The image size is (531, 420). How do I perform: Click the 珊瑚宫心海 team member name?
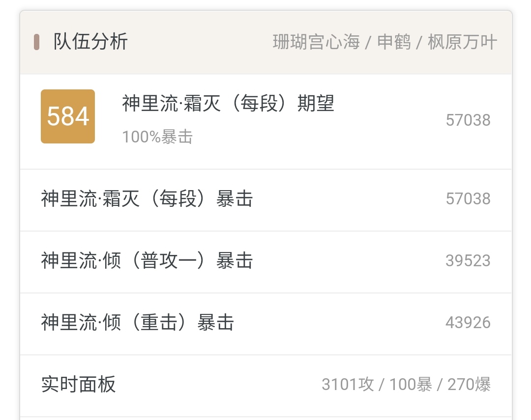[316, 42]
